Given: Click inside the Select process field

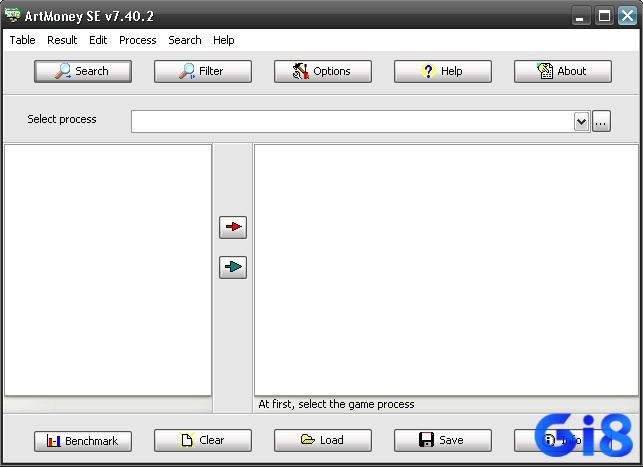Looking at the screenshot, I should point(353,121).
